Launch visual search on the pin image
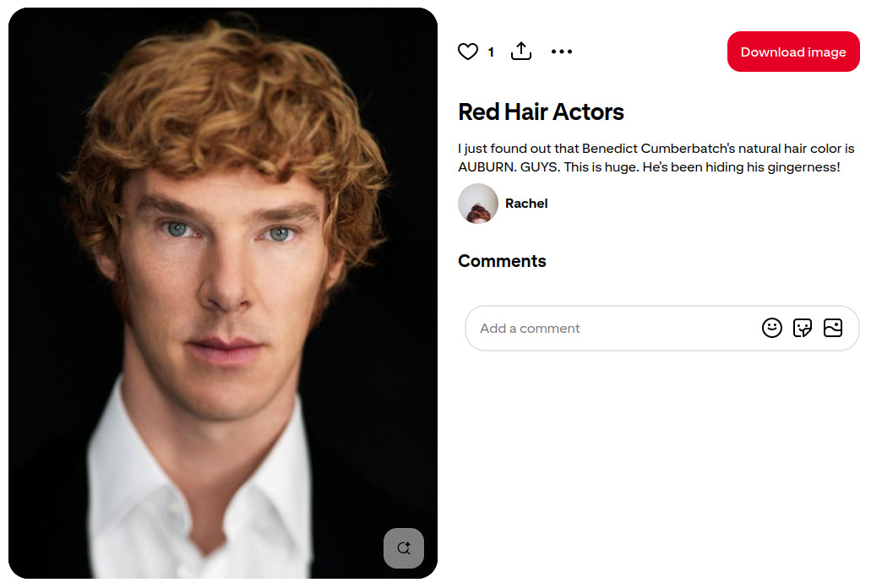 tap(404, 548)
